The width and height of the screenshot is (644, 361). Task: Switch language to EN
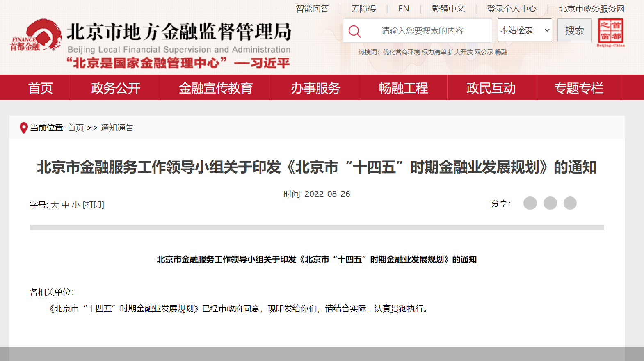coord(404,9)
